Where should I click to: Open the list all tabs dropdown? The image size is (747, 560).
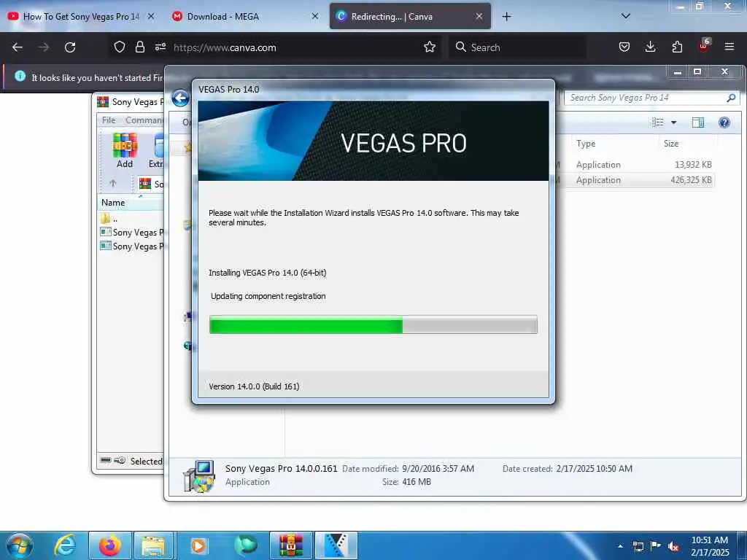pos(626,16)
